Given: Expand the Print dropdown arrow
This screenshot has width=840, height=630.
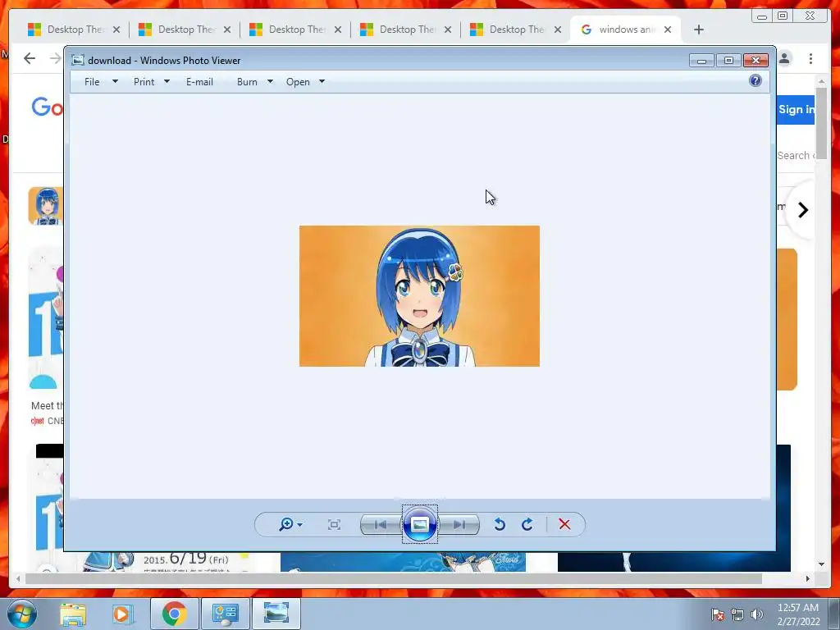Looking at the screenshot, I should (x=167, y=82).
